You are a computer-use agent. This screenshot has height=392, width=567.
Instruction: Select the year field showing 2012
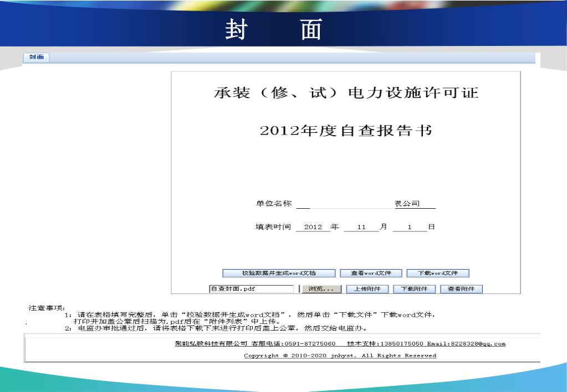tap(313, 228)
